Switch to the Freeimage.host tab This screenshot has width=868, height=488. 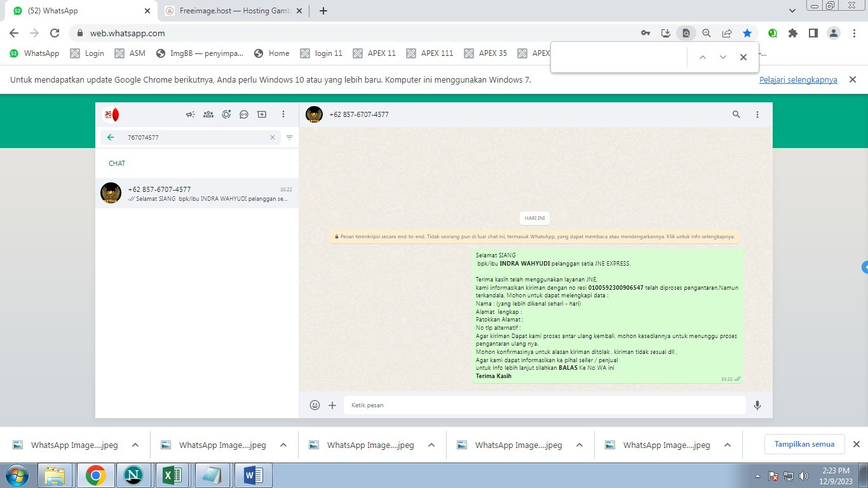tap(229, 11)
